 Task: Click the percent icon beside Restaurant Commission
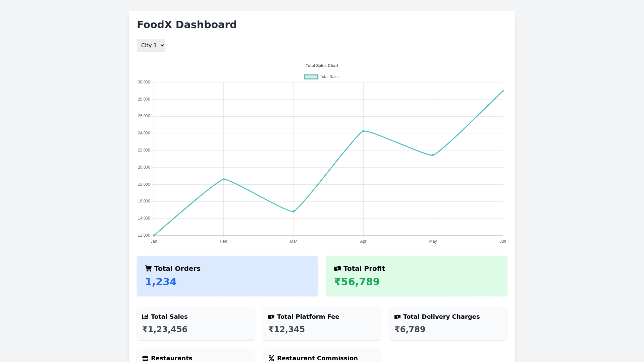coord(271,358)
